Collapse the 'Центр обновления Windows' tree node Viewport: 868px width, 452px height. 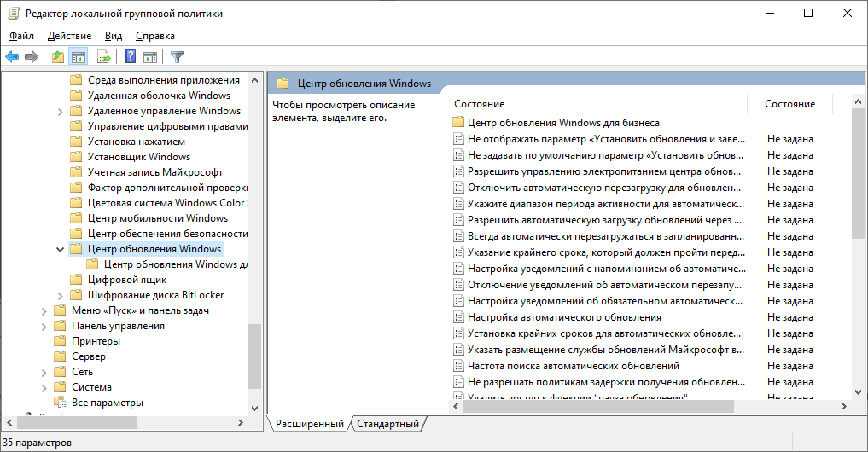(x=60, y=249)
